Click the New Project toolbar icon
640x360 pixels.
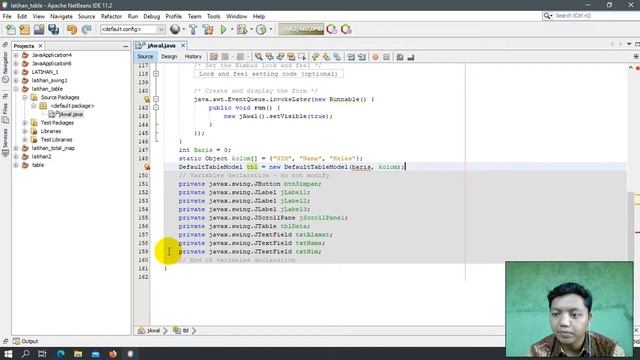pyautogui.click(x=24, y=29)
